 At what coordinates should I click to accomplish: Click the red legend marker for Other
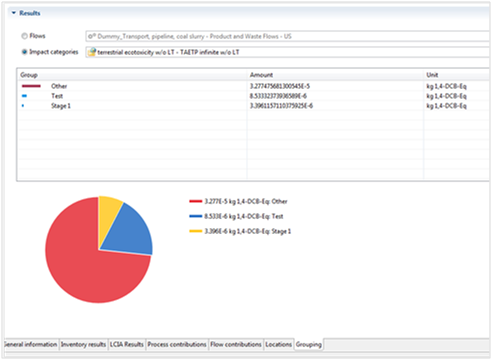[x=196, y=201]
